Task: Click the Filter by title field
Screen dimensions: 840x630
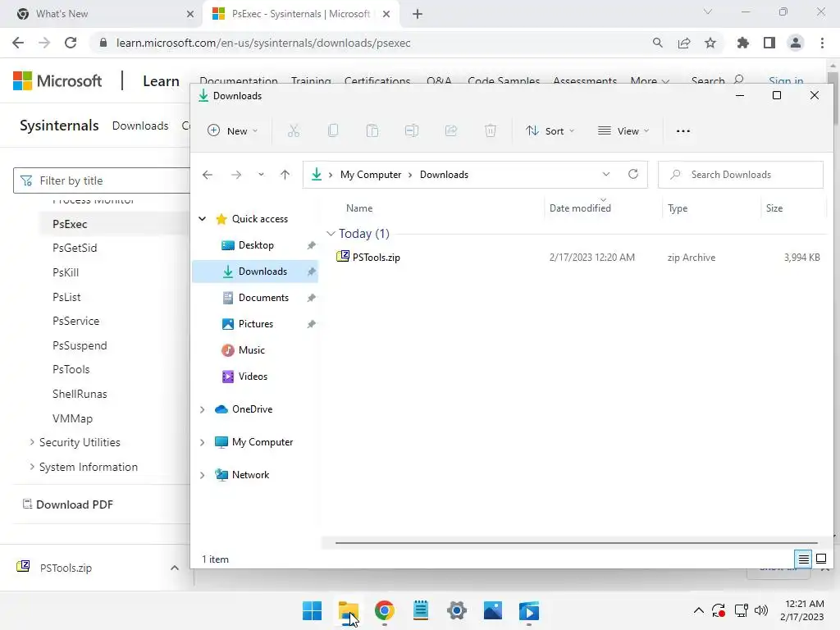Action: (x=102, y=180)
